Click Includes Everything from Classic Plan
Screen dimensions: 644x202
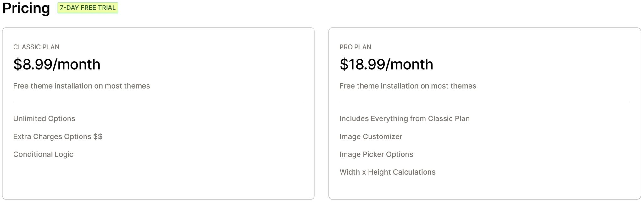(x=404, y=118)
